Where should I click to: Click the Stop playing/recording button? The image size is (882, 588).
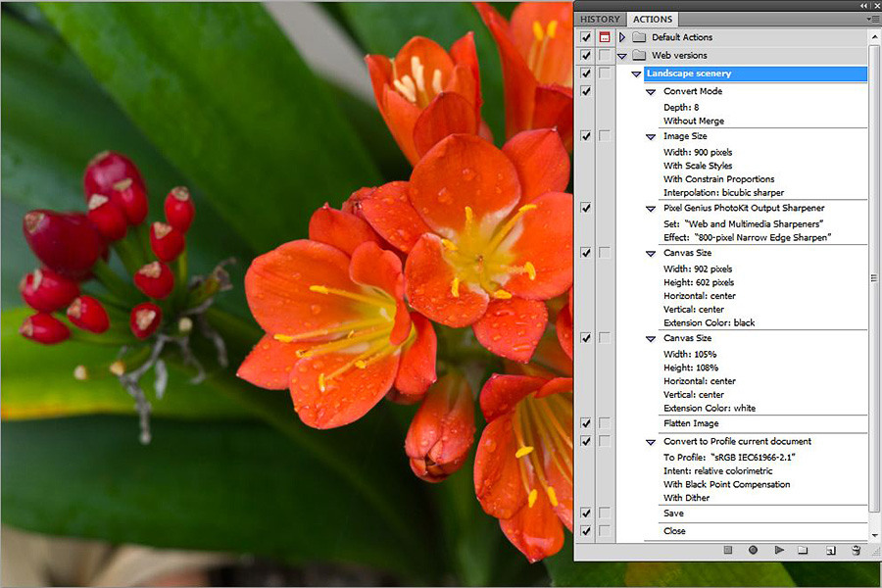(x=728, y=551)
